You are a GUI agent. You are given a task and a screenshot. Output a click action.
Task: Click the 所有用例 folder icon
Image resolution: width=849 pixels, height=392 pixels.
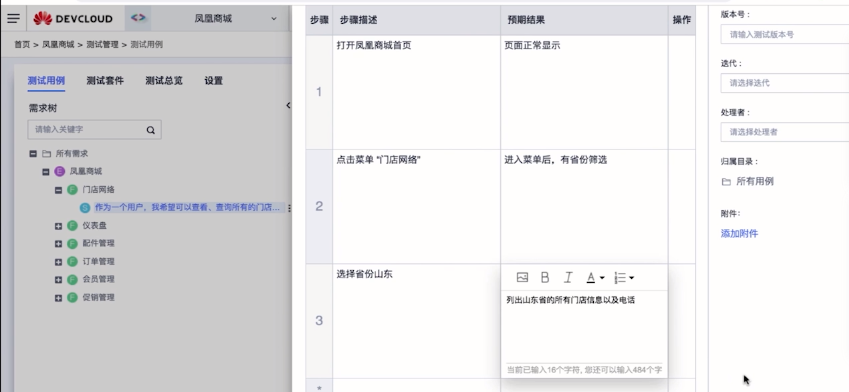coord(726,182)
